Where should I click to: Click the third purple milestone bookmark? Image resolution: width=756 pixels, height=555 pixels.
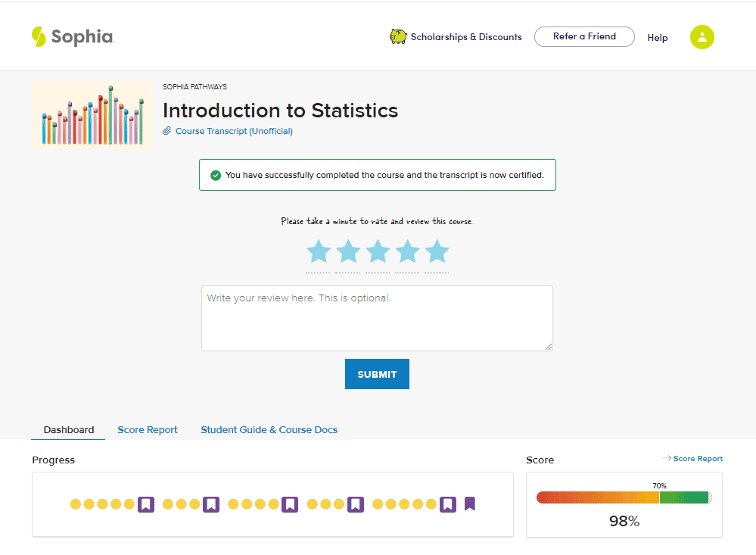[x=290, y=504]
